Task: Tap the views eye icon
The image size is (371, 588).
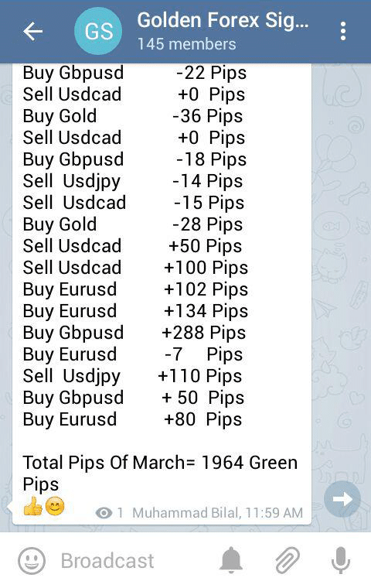Action: [104, 513]
